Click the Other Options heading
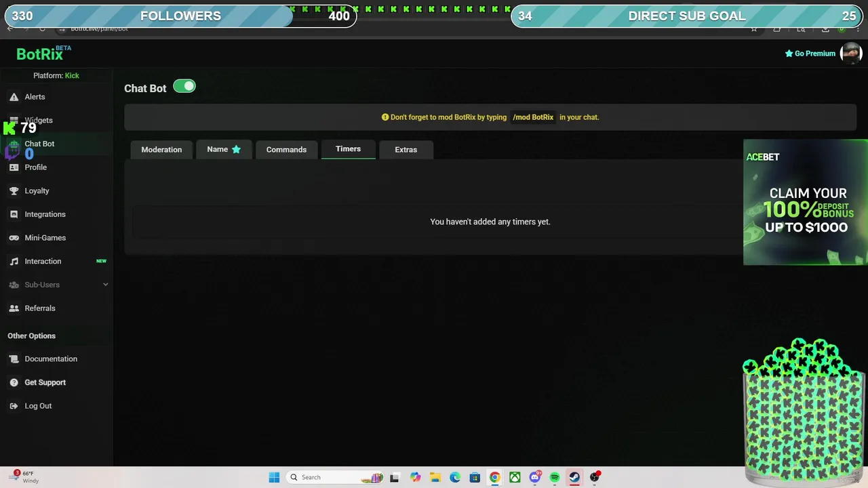The height and width of the screenshot is (488, 868). pyautogui.click(x=31, y=336)
